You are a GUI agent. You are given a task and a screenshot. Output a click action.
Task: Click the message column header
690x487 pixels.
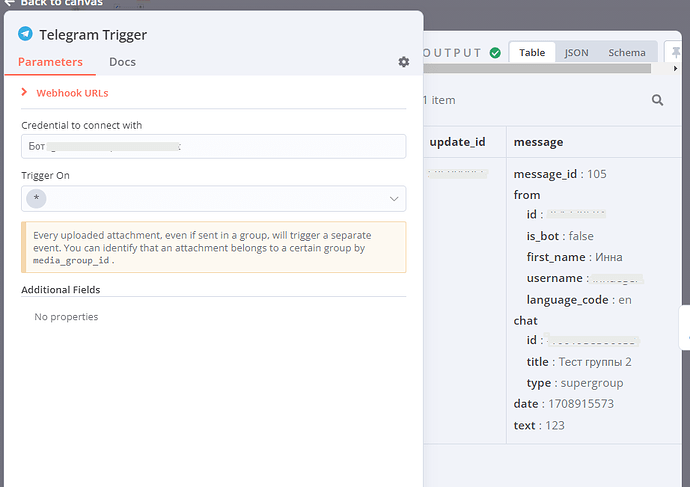point(538,142)
